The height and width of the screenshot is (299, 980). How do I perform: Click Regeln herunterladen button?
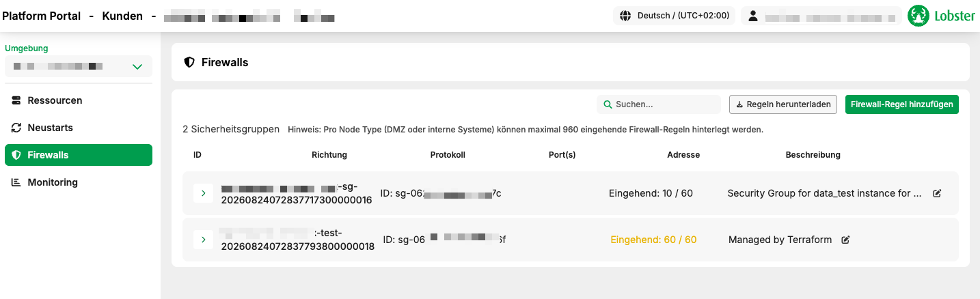pos(783,104)
